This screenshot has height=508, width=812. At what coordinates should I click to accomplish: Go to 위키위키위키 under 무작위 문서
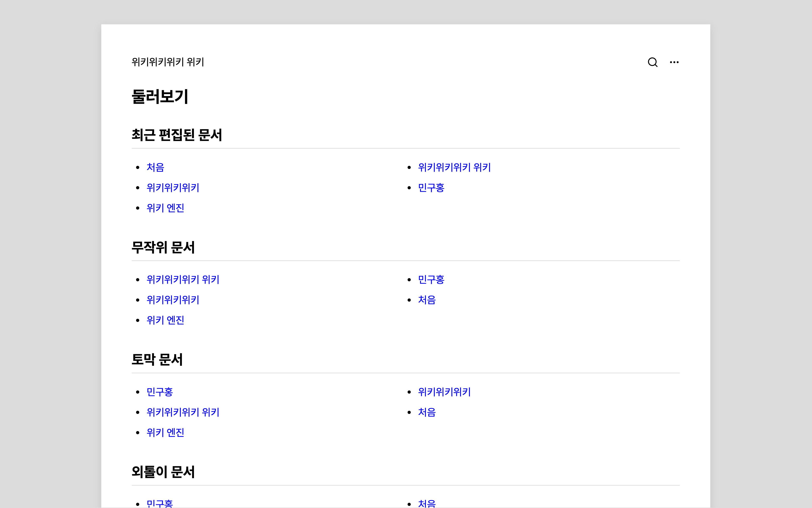coord(173,300)
